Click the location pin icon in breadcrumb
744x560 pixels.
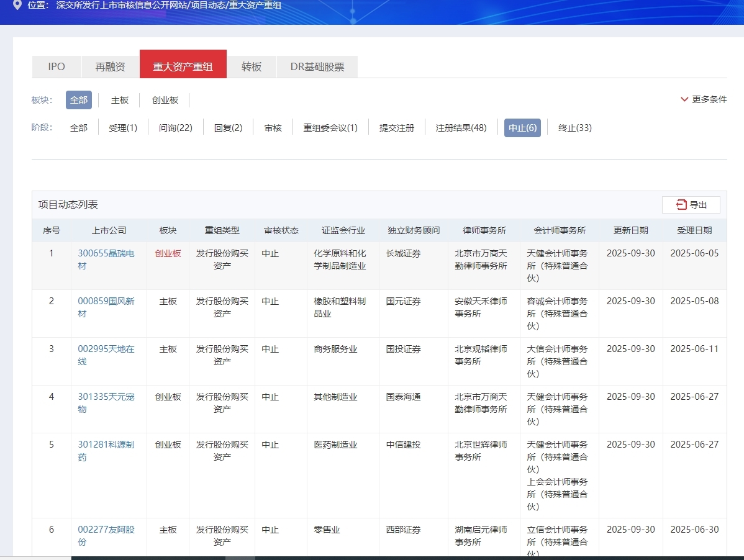(x=17, y=5)
